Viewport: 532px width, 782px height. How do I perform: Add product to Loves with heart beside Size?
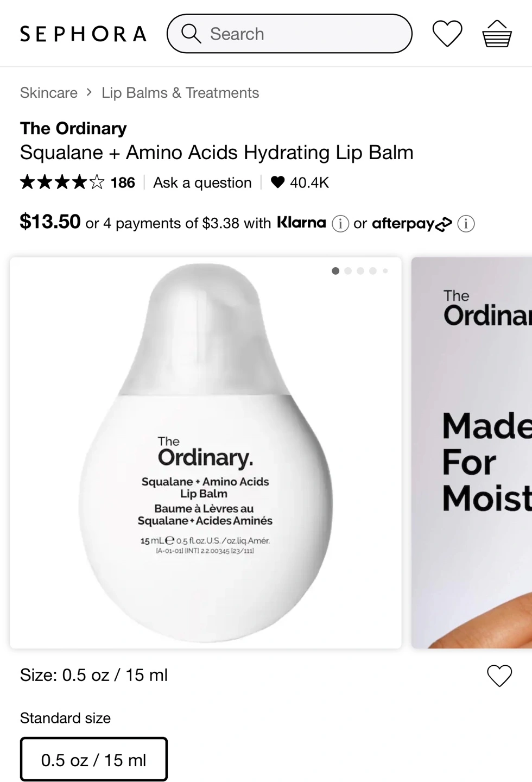[499, 676]
